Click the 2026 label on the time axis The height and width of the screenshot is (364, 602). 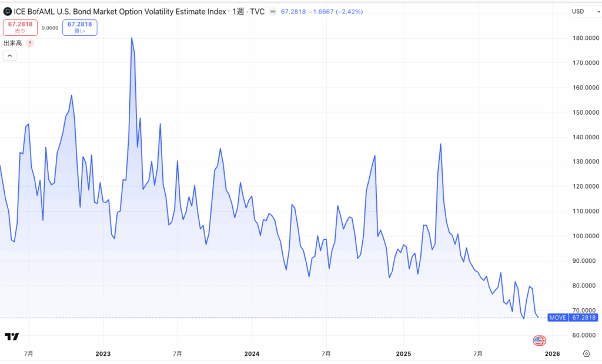pyautogui.click(x=552, y=353)
